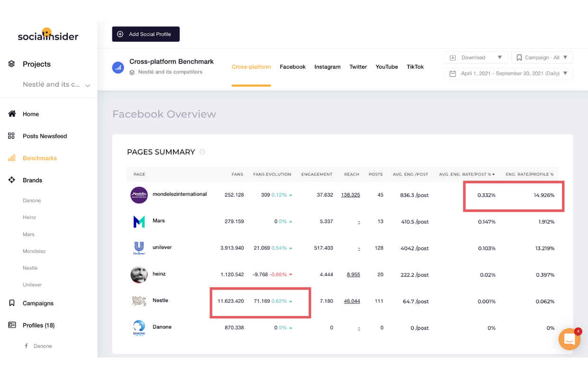Switch to the TikTok tab
This screenshot has width=588, height=379.
point(415,67)
